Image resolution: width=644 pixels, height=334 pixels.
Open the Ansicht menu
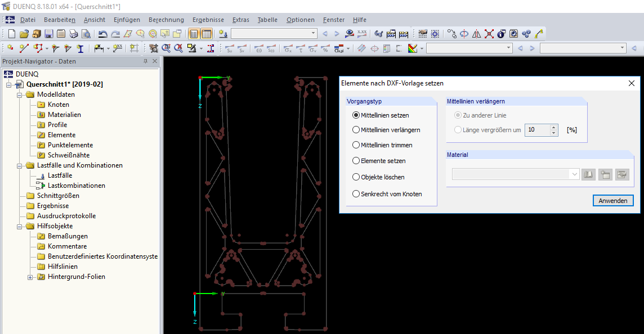95,20
